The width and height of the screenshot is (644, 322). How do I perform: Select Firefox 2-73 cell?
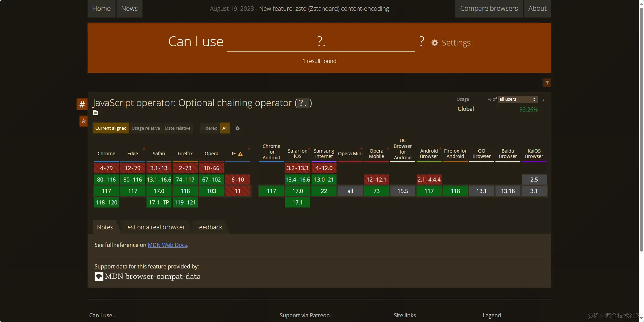185,168
